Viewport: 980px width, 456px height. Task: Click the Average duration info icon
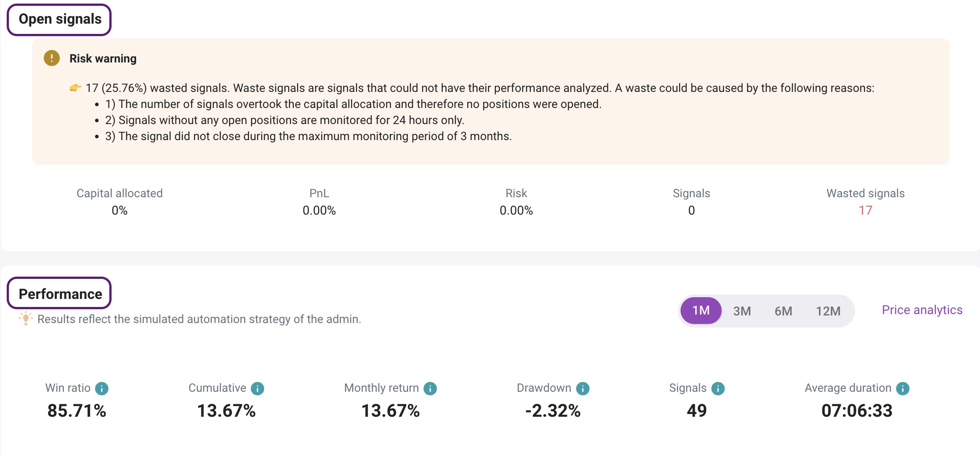903,389
